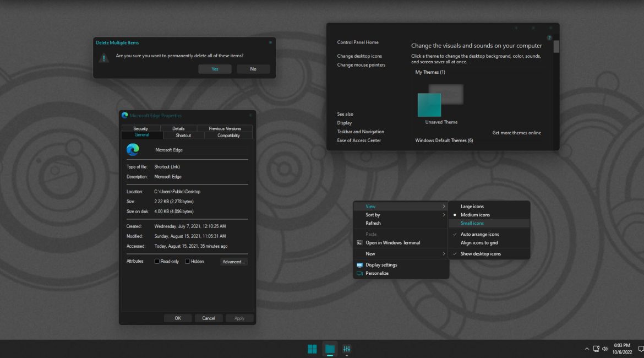Viewport: 644px width, 358px height.
Task: Click the Personalization window scrollbar
Action: click(x=556, y=47)
